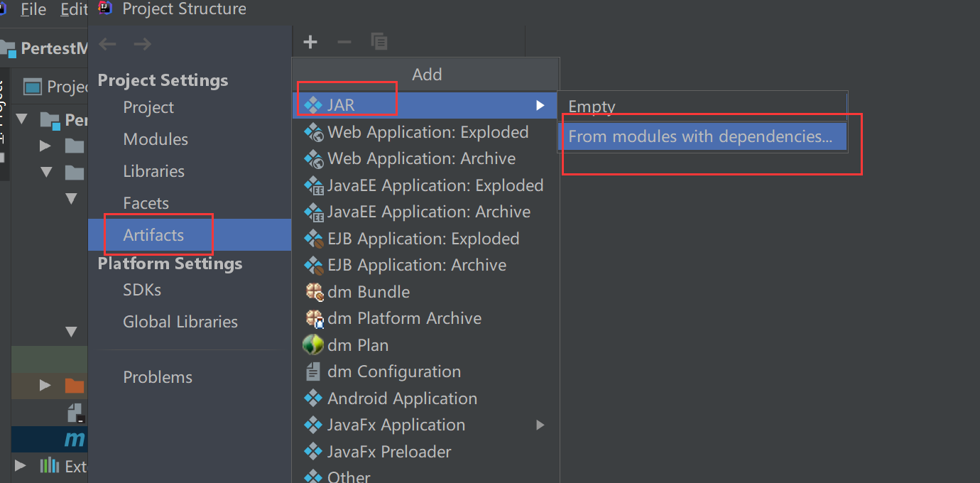
Task: Open Artifacts in Project Settings
Action: pyautogui.click(x=153, y=235)
